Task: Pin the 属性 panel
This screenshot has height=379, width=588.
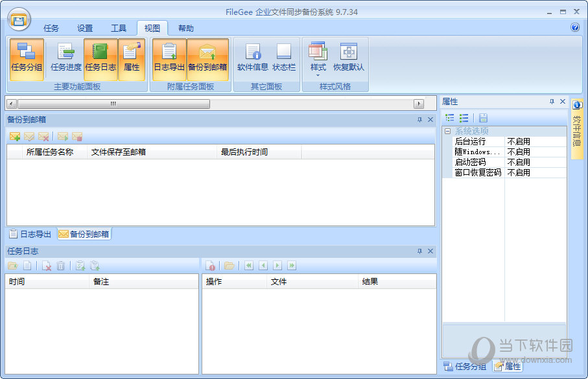Action: pos(552,102)
